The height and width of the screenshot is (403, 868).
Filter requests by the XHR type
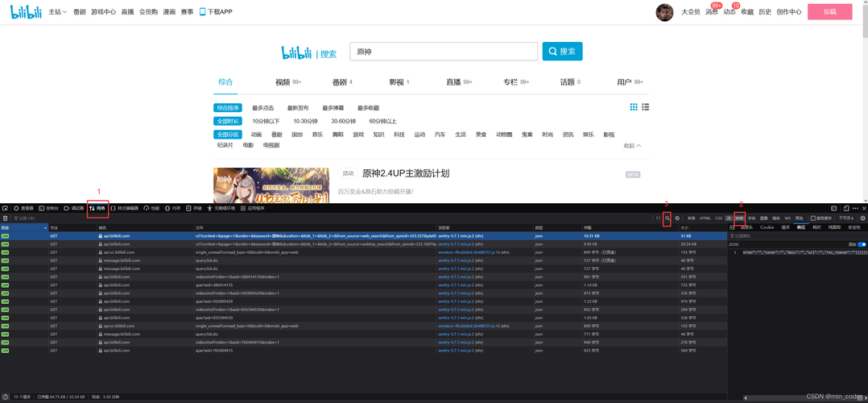tap(740, 218)
